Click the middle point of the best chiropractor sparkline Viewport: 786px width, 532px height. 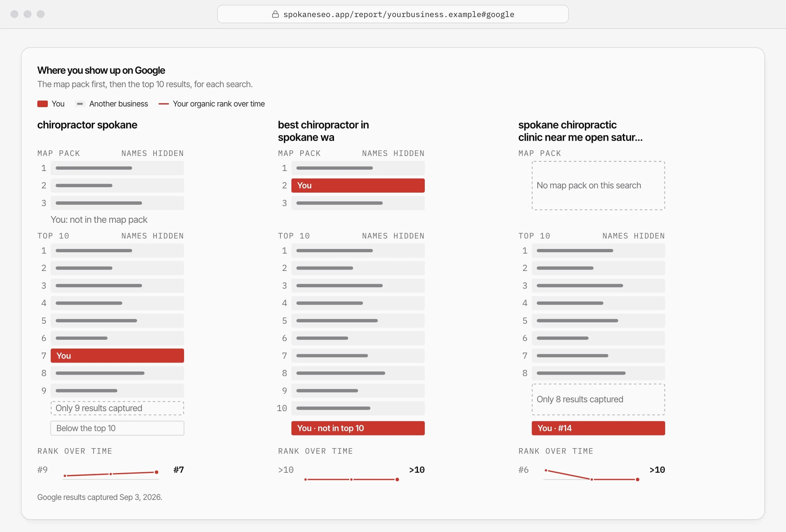pos(351,480)
